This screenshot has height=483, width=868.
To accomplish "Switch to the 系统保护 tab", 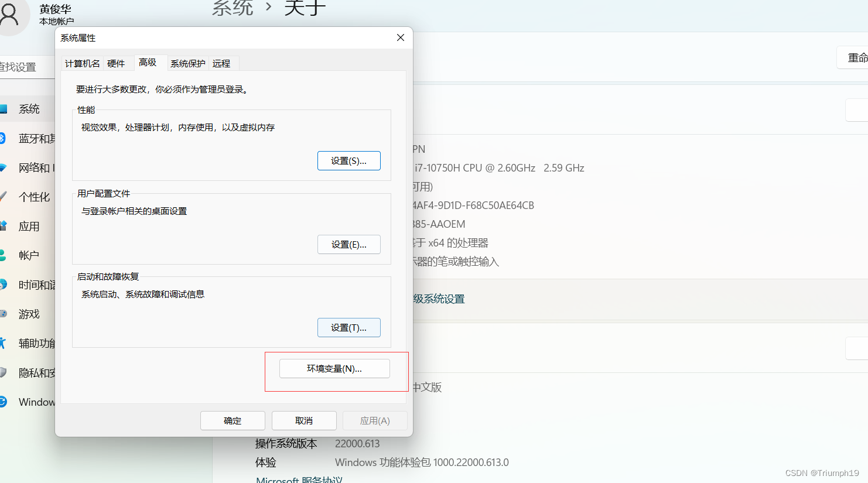I will (x=187, y=63).
